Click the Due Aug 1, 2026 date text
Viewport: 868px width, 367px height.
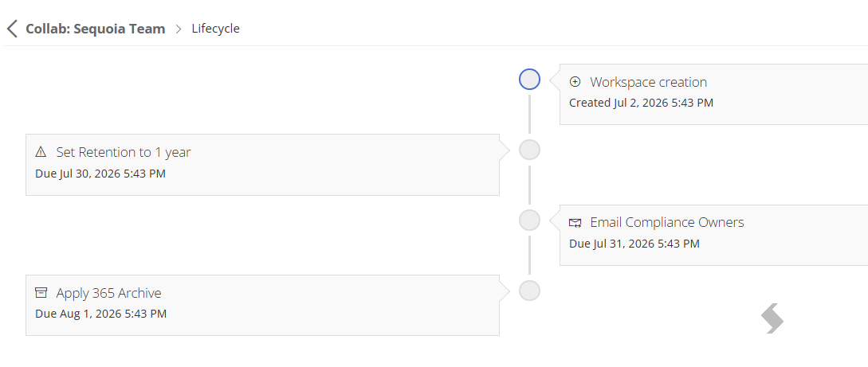pos(100,314)
